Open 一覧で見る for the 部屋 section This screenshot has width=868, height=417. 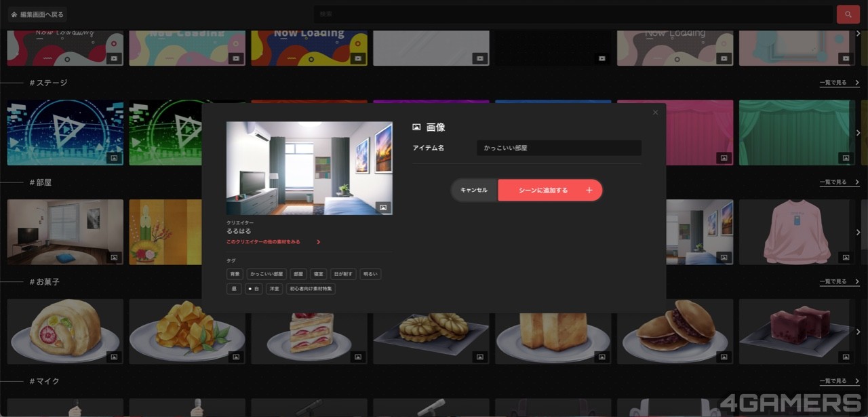point(840,182)
